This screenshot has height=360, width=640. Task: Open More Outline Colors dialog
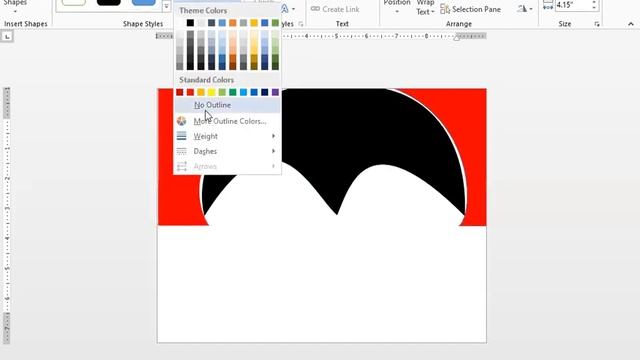pyautogui.click(x=227, y=121)
